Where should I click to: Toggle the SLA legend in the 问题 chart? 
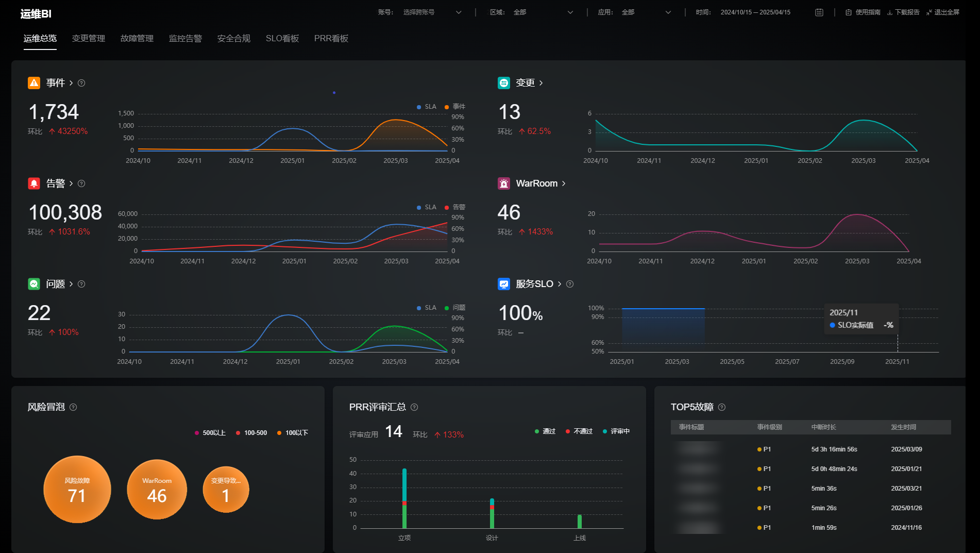[427, 308]
